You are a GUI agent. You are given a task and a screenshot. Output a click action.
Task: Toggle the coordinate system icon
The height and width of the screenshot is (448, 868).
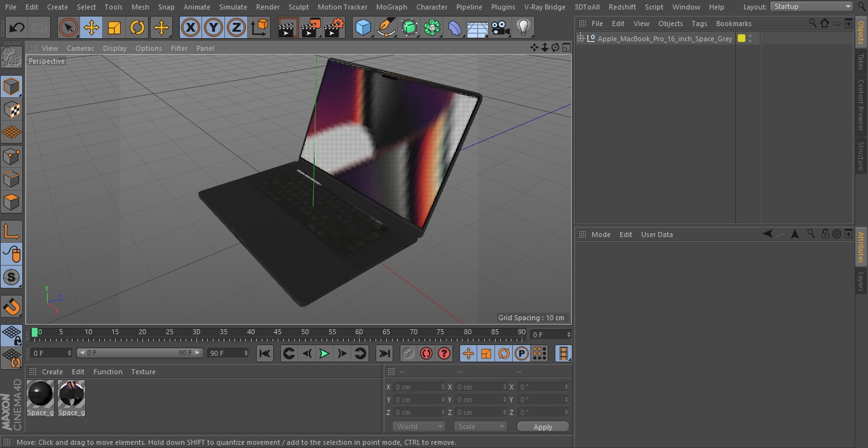click(x=260, y=27)
